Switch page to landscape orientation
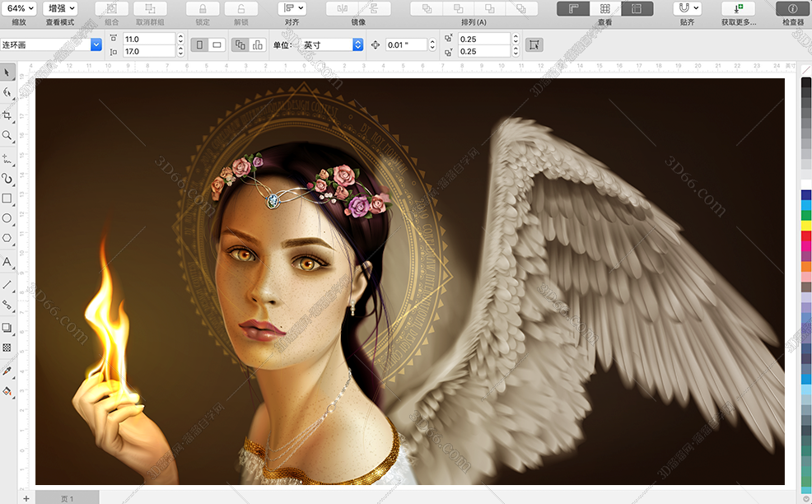812x504 pixels. (217, 45)
